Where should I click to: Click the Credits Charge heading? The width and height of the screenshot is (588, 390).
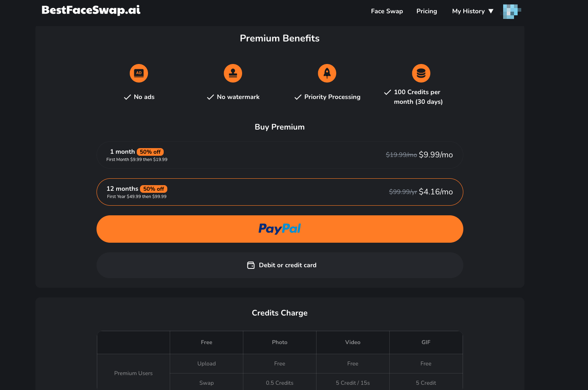point(280,313)
